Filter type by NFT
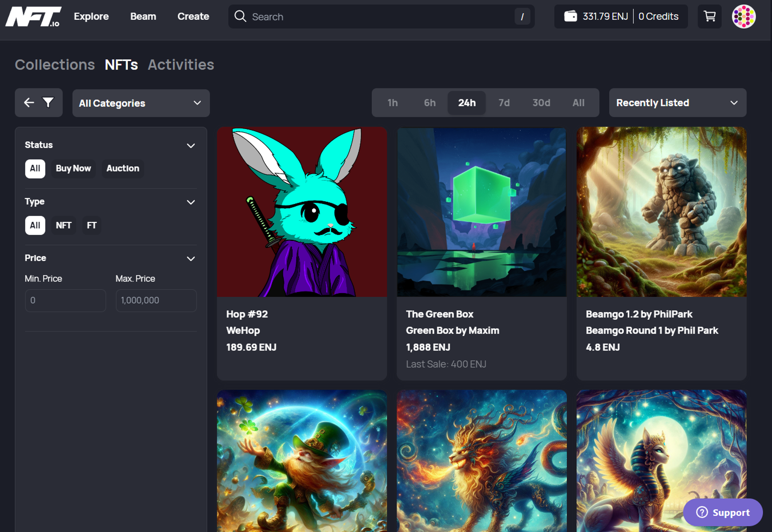The width and height of the screenshot is (772, 532). [x=64, y=225]
